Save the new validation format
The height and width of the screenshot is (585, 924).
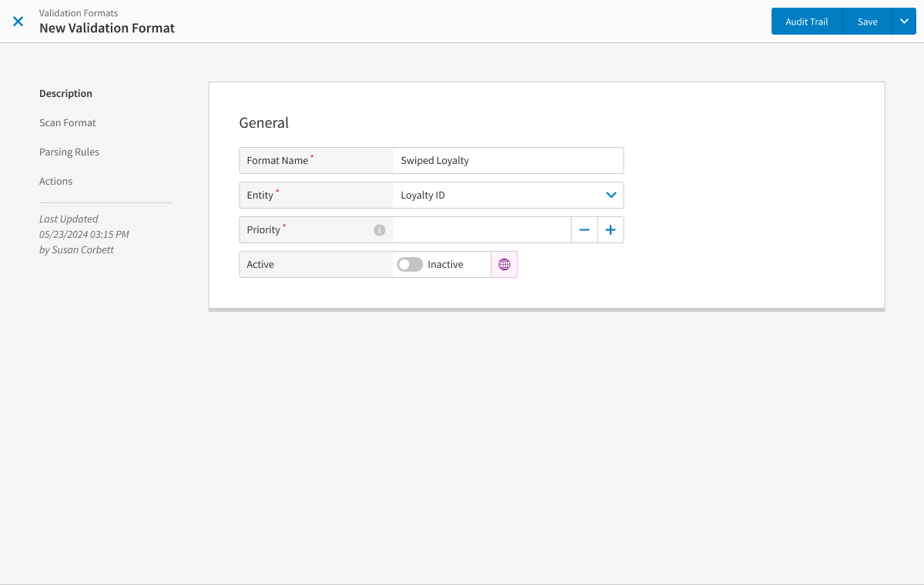[867, 21]
